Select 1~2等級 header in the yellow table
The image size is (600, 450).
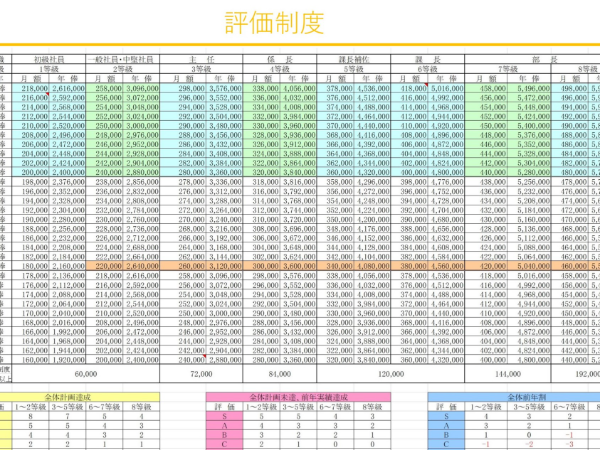coord(30,407)
